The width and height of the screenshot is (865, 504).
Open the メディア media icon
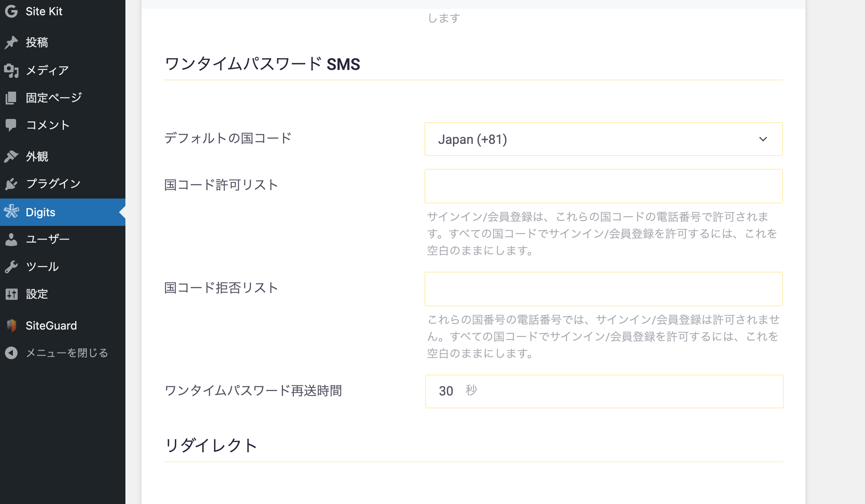click(11, 70)
